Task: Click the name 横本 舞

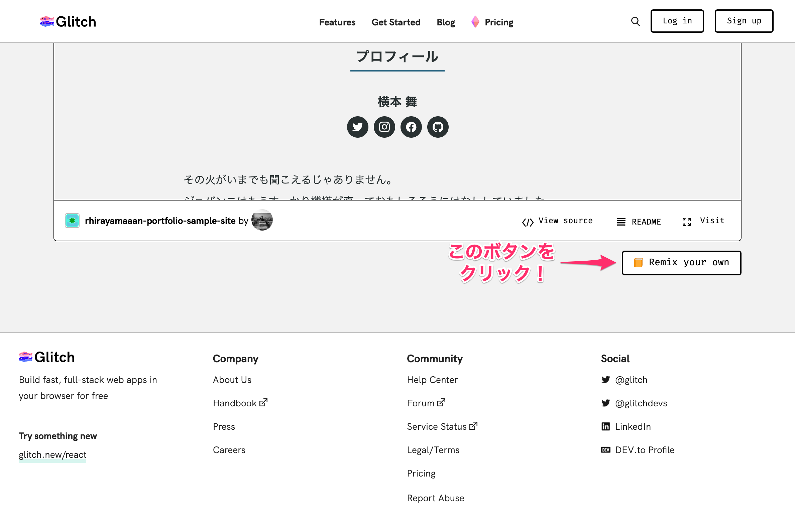Action: pyautogui.click(x=397, y=102)
